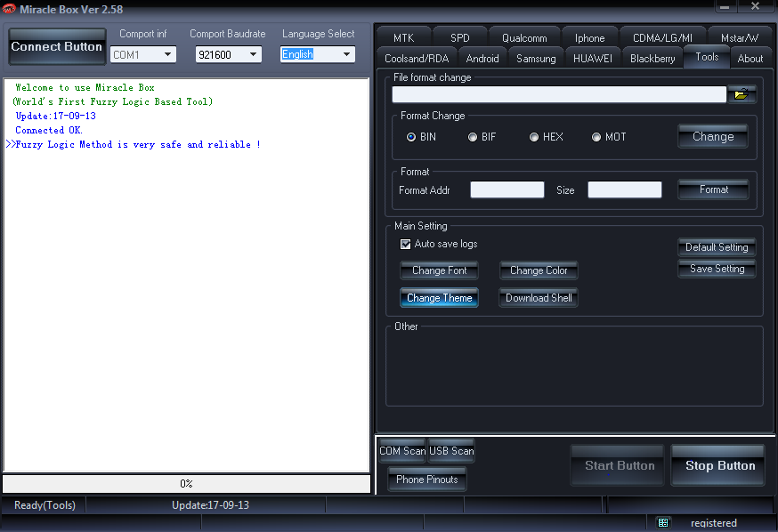Run USB Scan
778x532 pixels.
tap(451, 451)
